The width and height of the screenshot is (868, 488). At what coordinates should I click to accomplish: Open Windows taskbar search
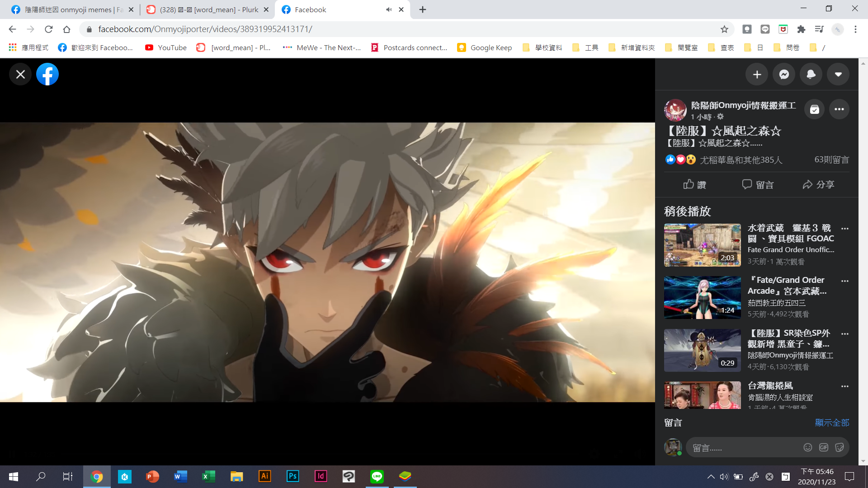pos(41,476)
